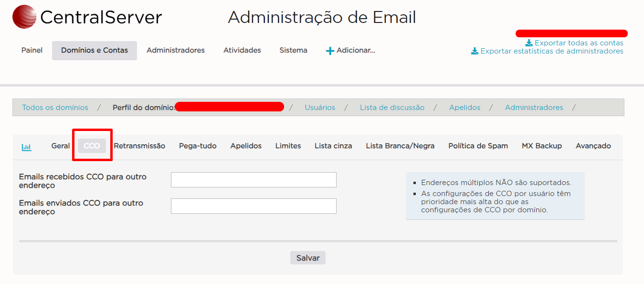Click the Emails recebidos CCO input field

click(x=253, y=179)
